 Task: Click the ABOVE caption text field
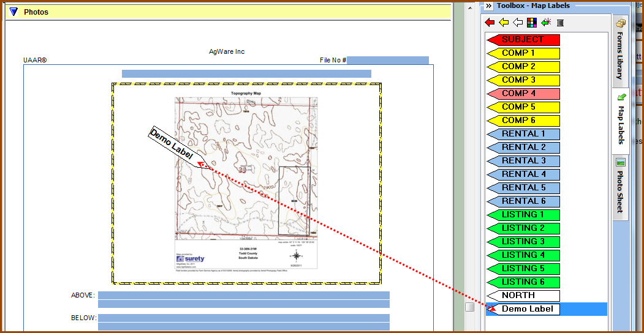[243, 296]
